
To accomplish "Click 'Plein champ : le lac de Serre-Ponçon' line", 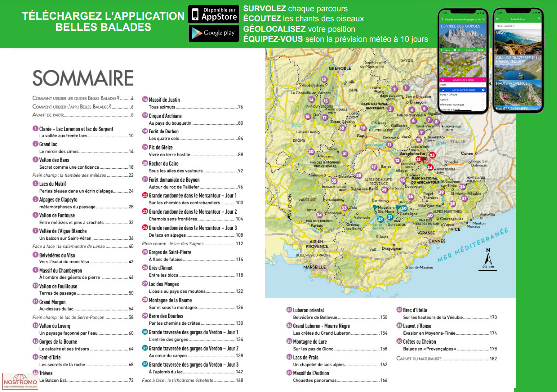I will pyautogui.click(x=83, y=317).
